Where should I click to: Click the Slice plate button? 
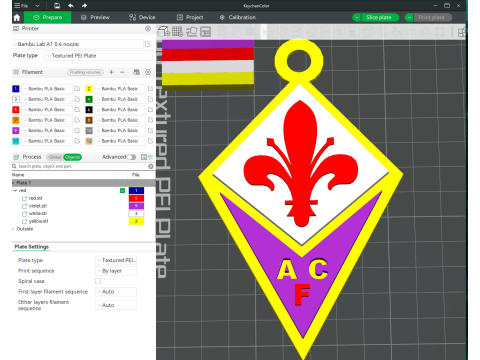tap(379, 17)
